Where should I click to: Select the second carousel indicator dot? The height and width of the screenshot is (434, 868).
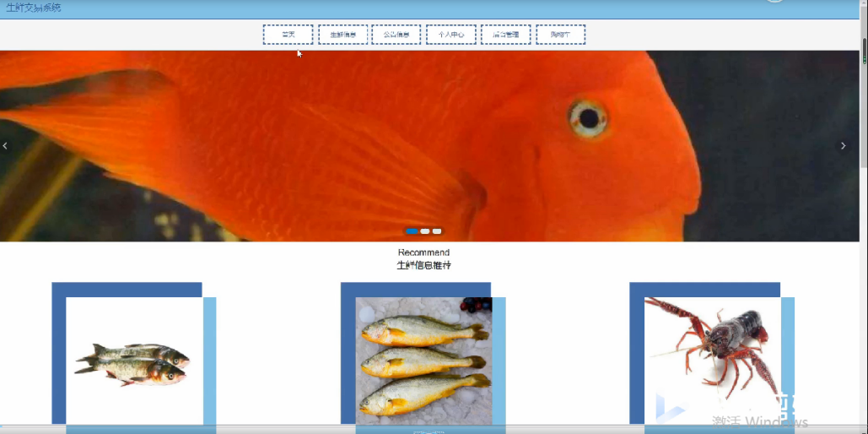[425, 231]
